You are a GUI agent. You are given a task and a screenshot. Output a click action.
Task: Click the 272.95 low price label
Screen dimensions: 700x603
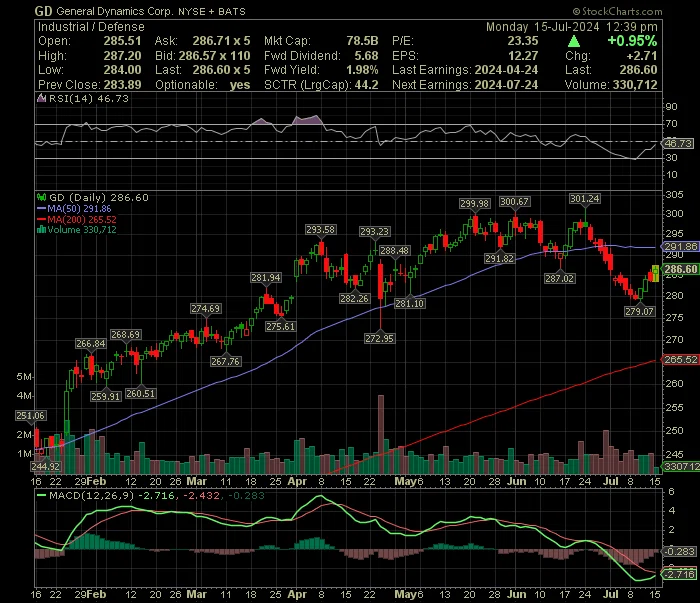pyautogui.click(x=379, y=338)
